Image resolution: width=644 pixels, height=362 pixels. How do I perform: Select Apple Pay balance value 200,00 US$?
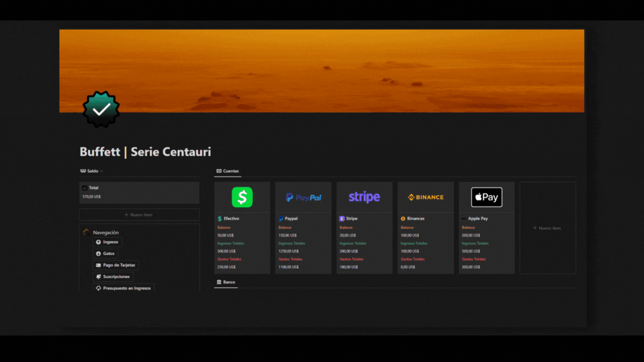tap(471, 235)
